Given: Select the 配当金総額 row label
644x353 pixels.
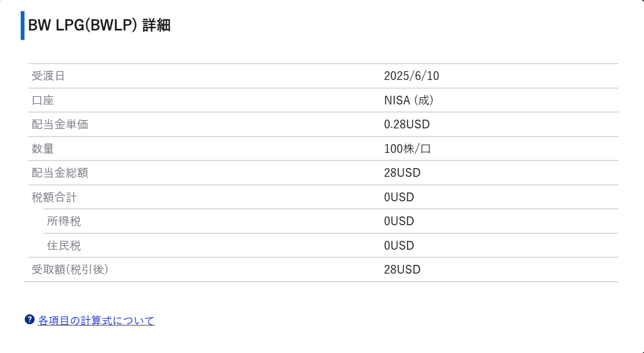Looking at the screenshot, I should tap(60, 173).
